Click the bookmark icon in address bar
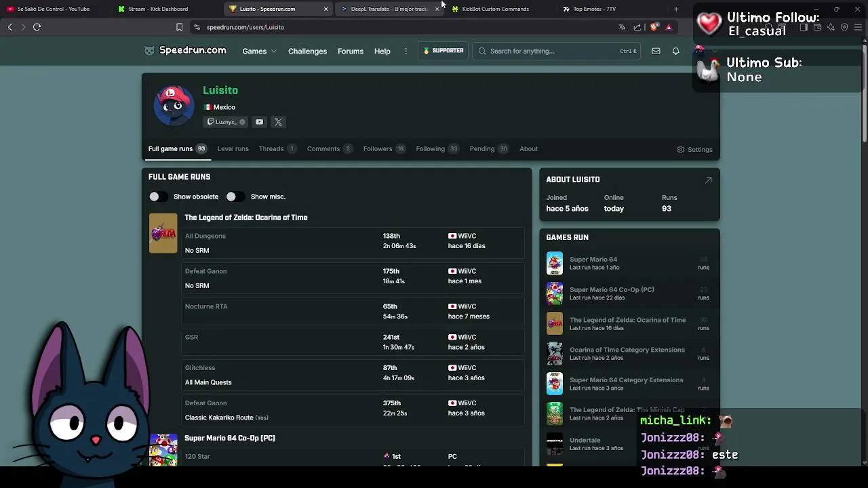The image size is (868, 488). [x=179, y=27]
